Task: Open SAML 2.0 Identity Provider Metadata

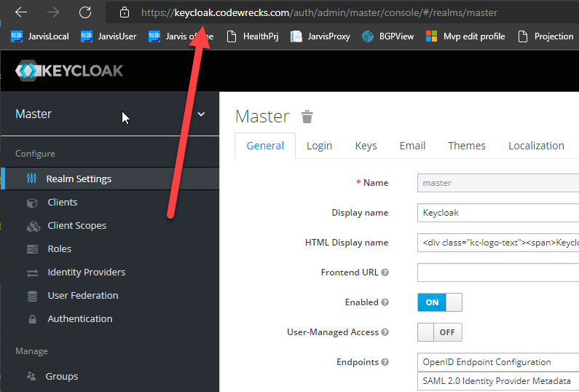Action: coord(497,381)
